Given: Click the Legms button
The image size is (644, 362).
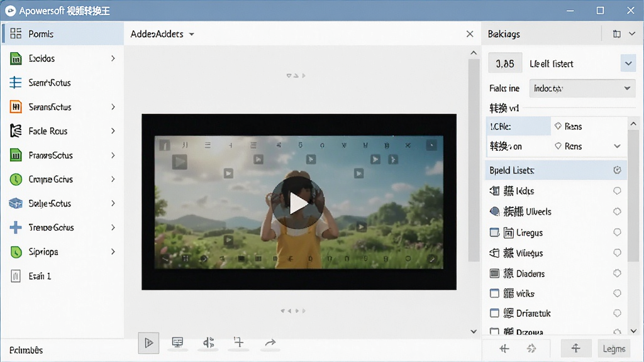Looking at the screenshot, I should pos(614,348).
